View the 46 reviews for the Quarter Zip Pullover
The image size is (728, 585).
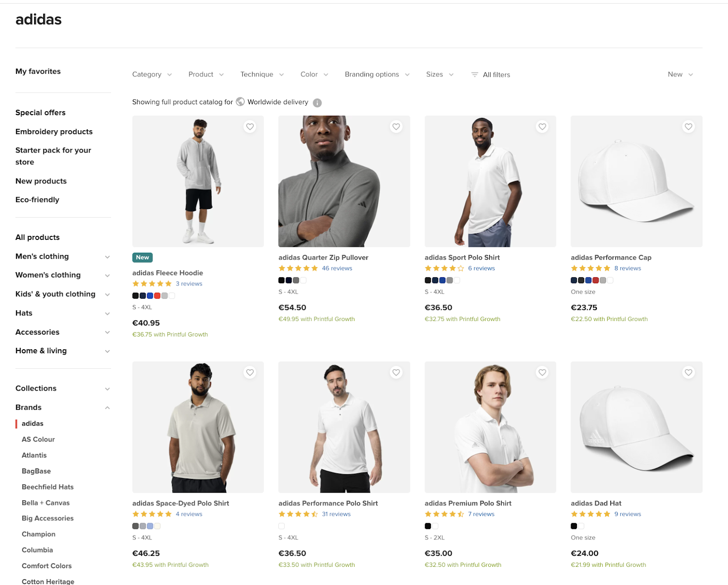pos(337,268)
